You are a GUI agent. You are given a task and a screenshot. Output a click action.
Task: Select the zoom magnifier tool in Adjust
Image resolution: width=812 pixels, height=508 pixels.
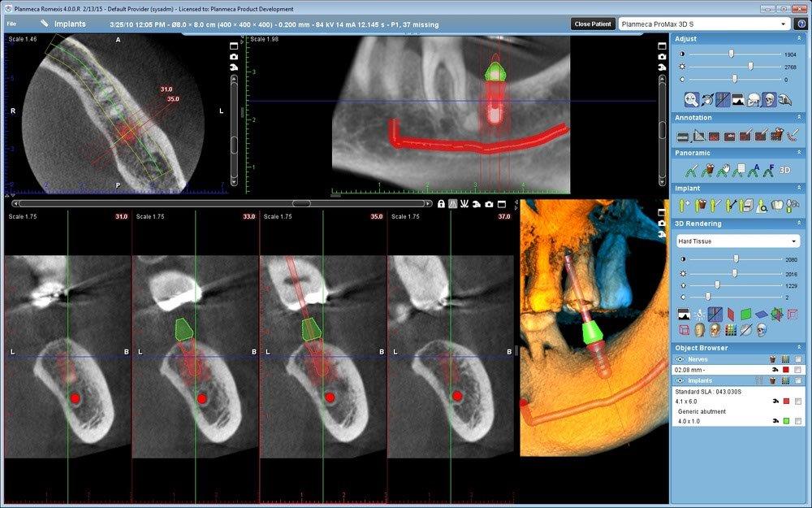tap(691, 99)
